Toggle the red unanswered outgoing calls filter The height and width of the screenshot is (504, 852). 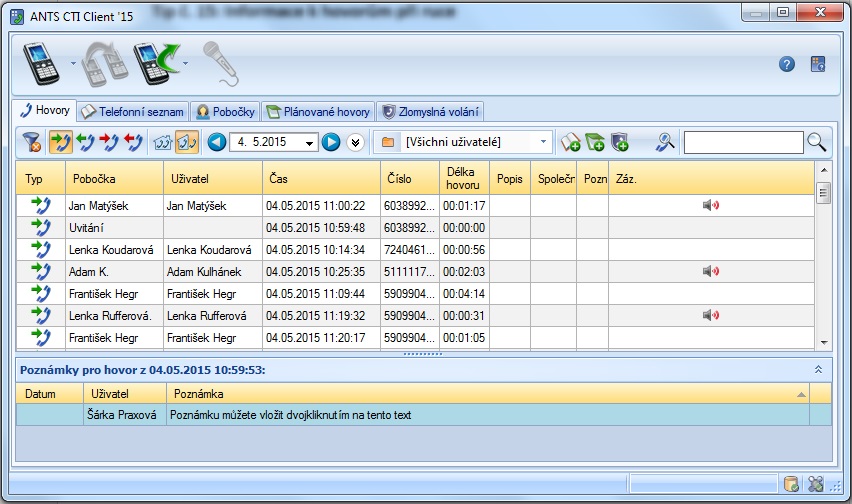133,142
